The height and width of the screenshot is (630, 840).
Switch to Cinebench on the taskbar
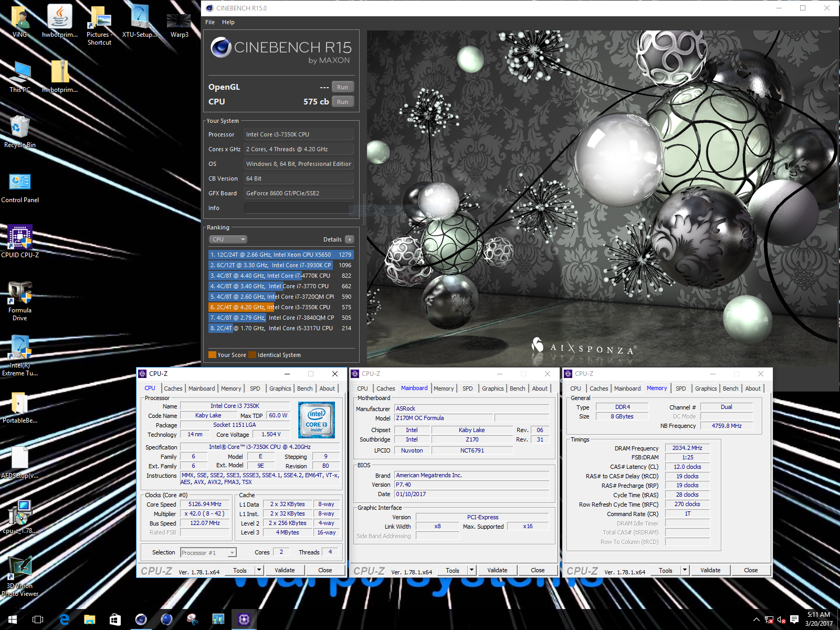click(141, 619)
